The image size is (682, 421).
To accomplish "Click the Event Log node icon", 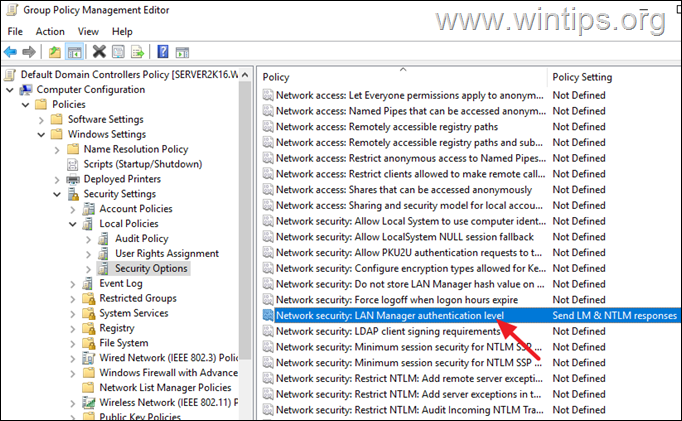I will 88,284.
